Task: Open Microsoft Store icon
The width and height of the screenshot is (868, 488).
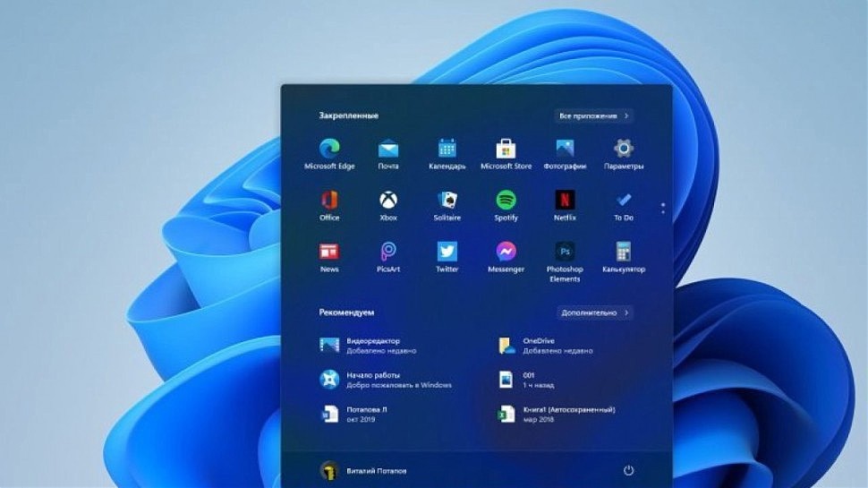Action: [506, 154]
